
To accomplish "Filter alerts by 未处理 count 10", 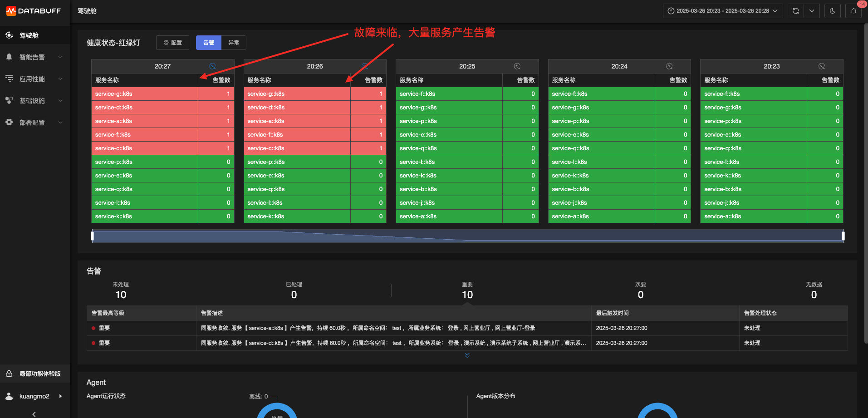I will click(121, 290).
